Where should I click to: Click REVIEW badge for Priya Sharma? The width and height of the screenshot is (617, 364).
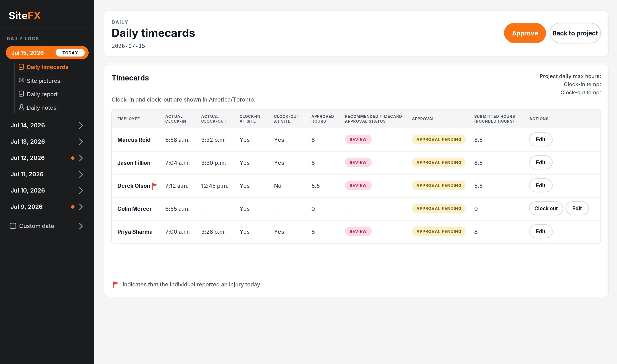pos(358,232)
